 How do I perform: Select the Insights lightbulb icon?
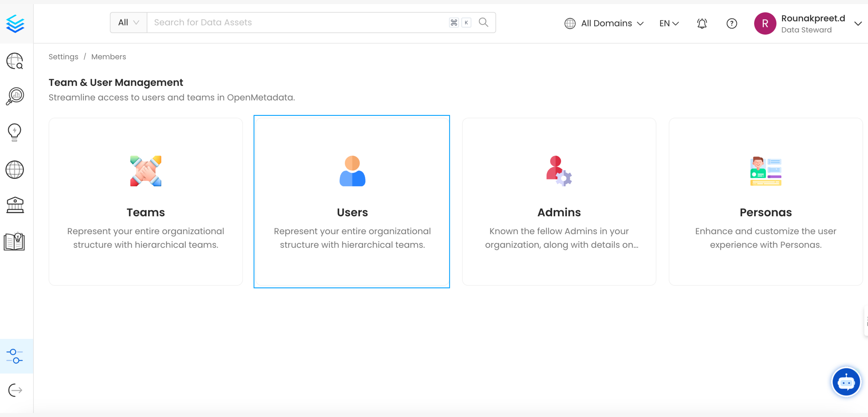14,132
